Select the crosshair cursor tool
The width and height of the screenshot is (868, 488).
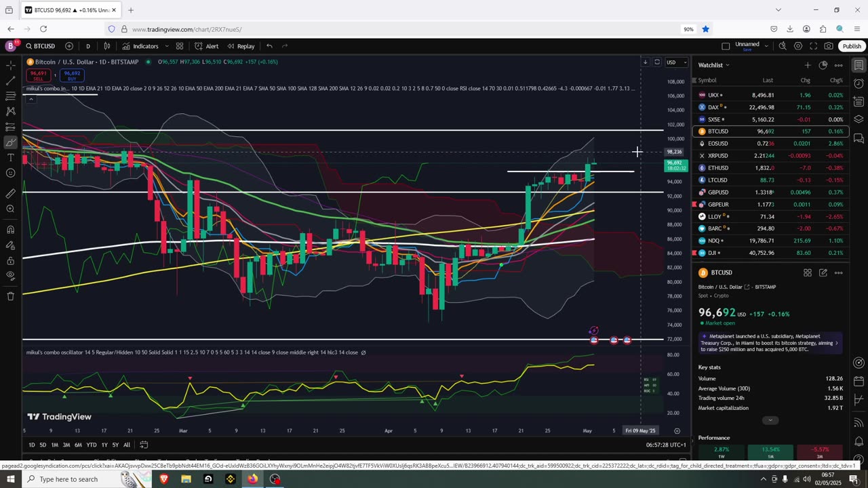click(x=10, y=66)
